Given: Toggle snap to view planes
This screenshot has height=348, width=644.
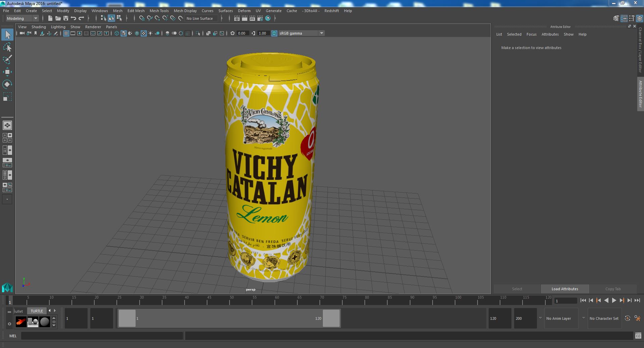Looking at the screenshot, I should (x=173, y=18).
